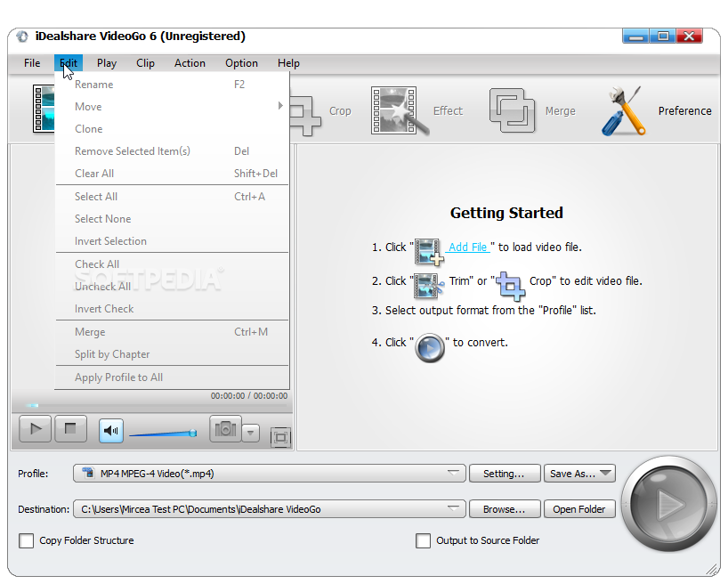
Task: Open the Action menu
Action: [x=190, y=63]
